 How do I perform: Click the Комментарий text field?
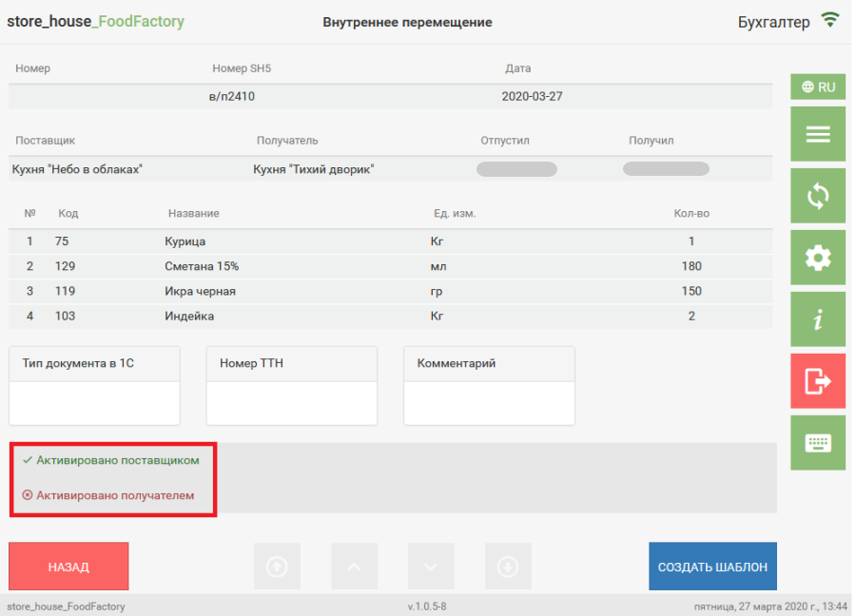click(x=490, y=403)
